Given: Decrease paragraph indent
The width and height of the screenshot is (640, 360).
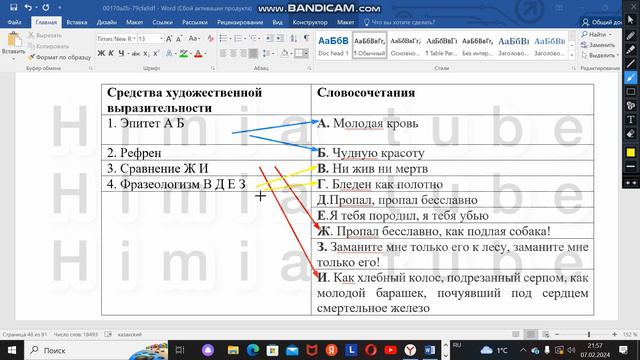Looking at the screenshot, I should [269, 39].
